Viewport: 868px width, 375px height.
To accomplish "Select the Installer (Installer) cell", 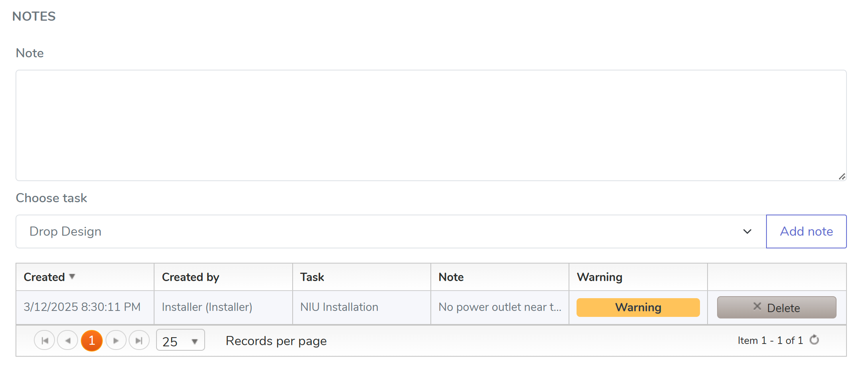I will [223, 307].
